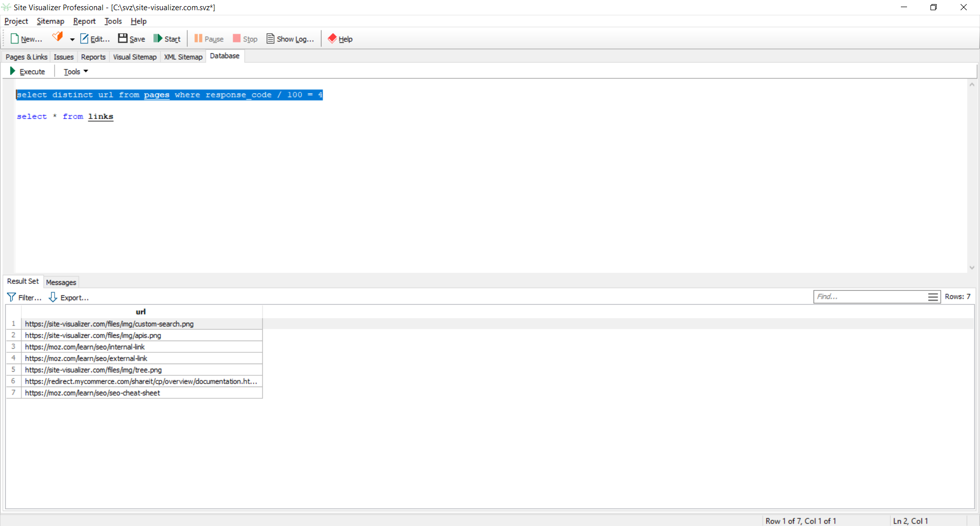Viewport: 980px width, 526px height.
Task: Switch to the Visual Sitemap tab
Action: tap(135, 57)
